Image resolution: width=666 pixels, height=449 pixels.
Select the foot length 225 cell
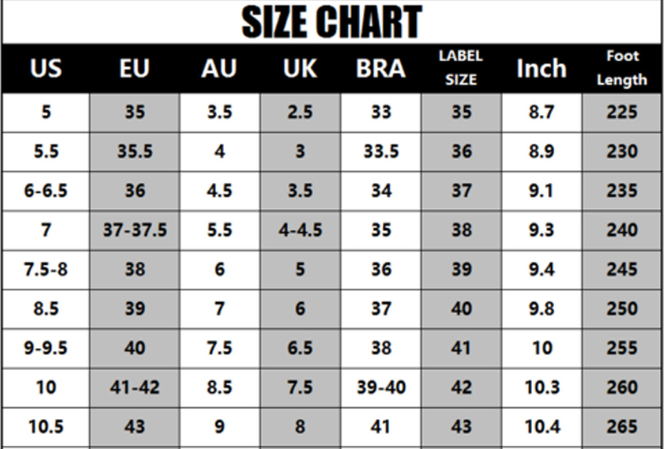[622, 112]
